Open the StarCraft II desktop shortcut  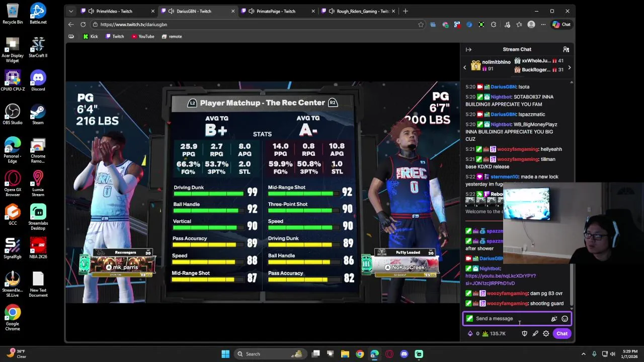pyautogui.click(x=38, y=47)
